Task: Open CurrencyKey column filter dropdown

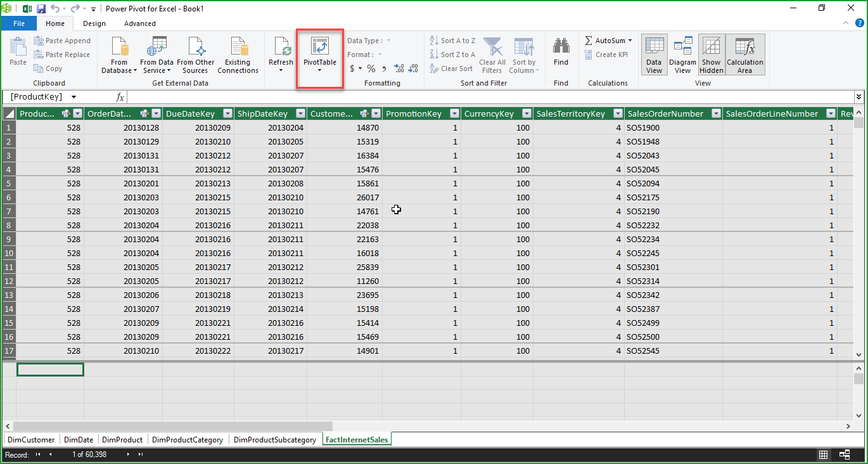Action: 527,114
